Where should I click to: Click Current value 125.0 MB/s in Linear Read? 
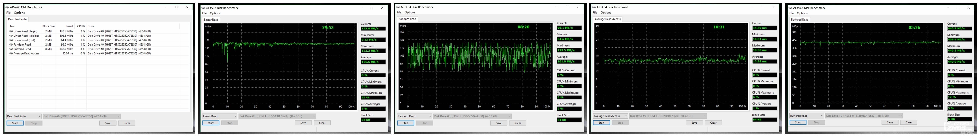pyautogui.click(x=373, y=28)
